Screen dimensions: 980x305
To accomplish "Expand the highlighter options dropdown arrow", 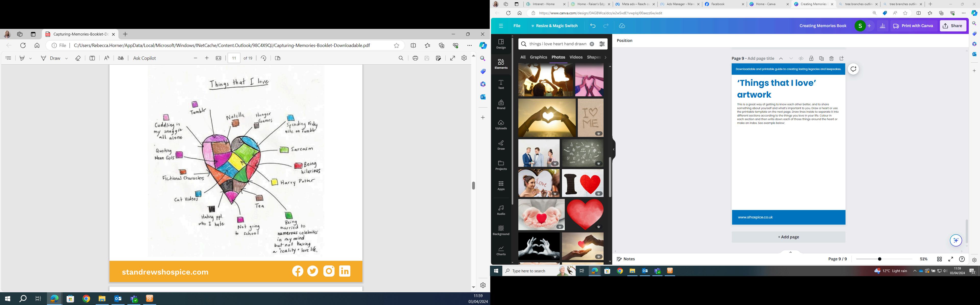I will [x=31, y=59].
